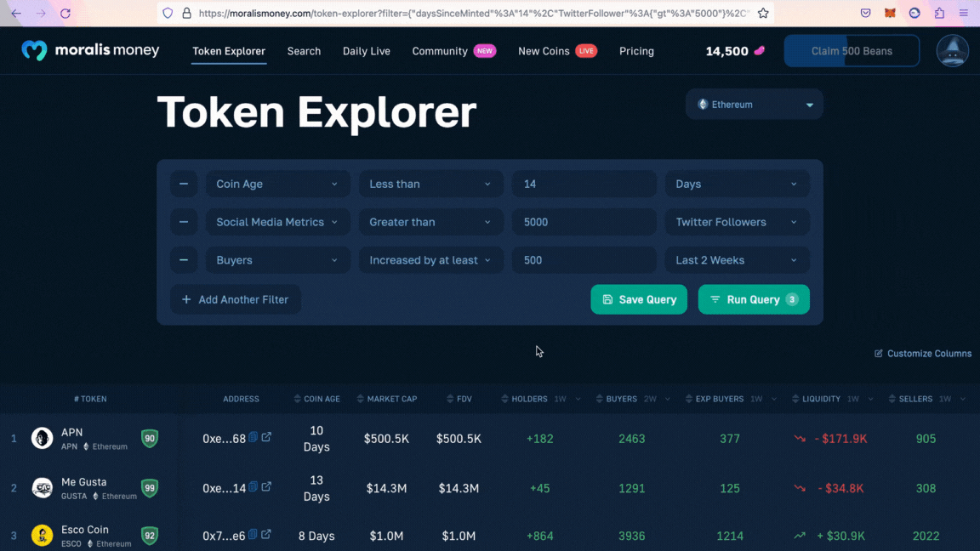Copy the APN token address

point(254,437)
